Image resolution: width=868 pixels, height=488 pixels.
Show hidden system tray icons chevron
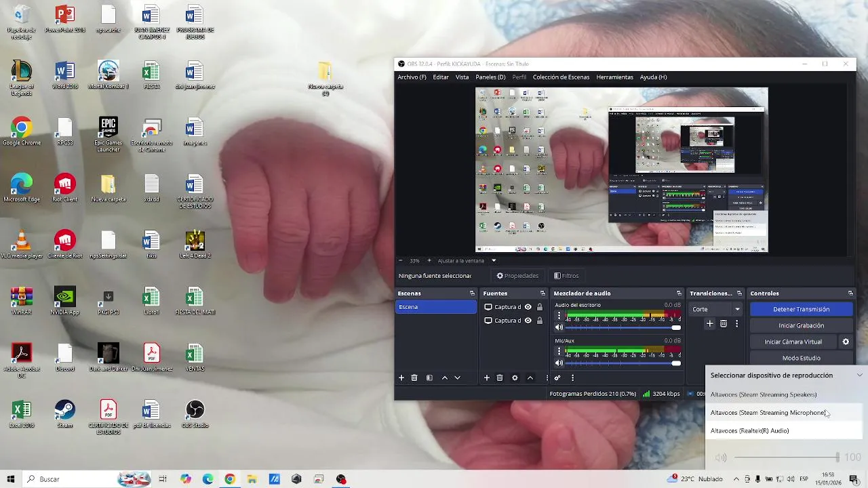tap(736, 479)
